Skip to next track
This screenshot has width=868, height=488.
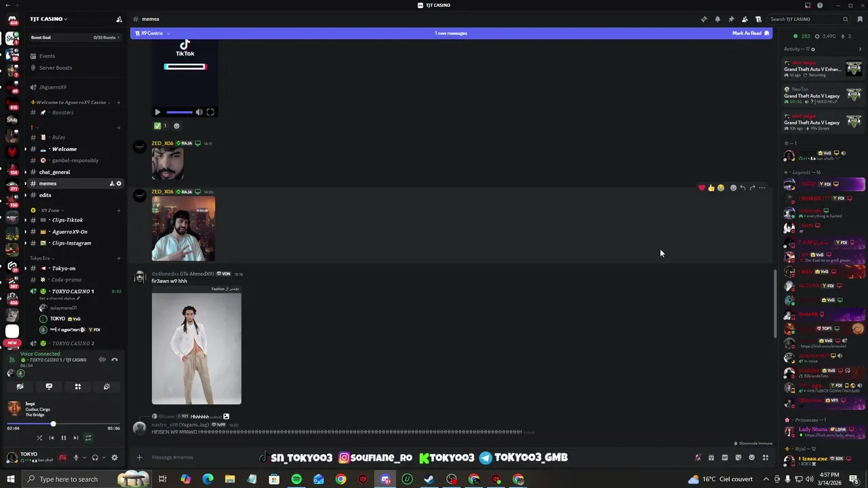(x=76, y=438)
